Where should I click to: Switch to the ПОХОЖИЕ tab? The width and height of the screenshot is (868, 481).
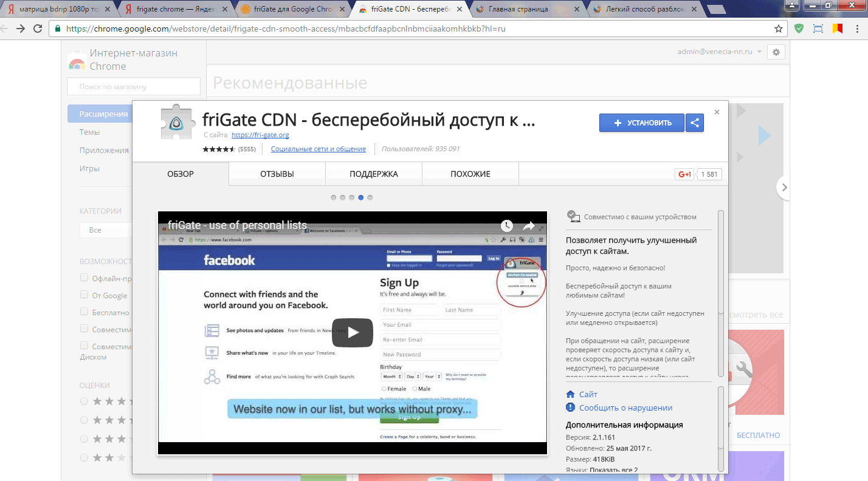pos(470,174)
